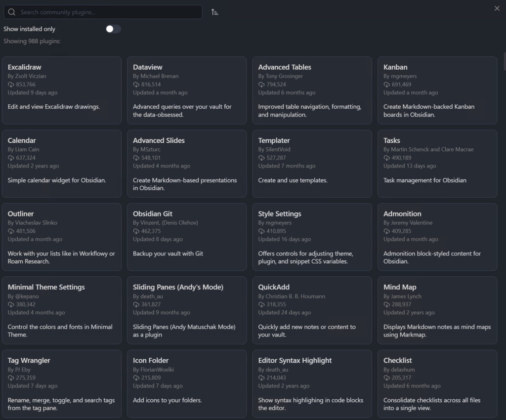The image size is (506, 420).
Task: Select the Admonition plugin title
Action: pyautogui.click(x=402, y=214)
